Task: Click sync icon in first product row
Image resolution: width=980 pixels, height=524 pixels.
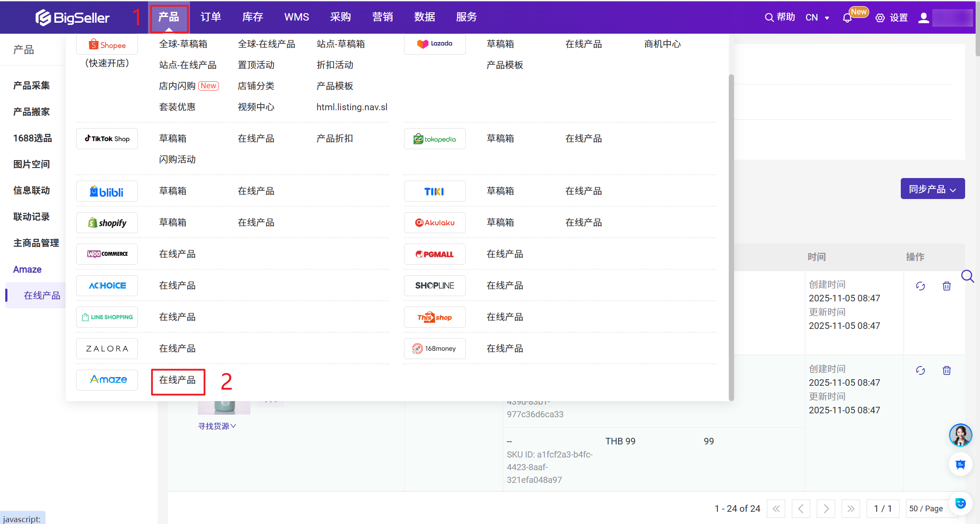Action: [920, 286]
